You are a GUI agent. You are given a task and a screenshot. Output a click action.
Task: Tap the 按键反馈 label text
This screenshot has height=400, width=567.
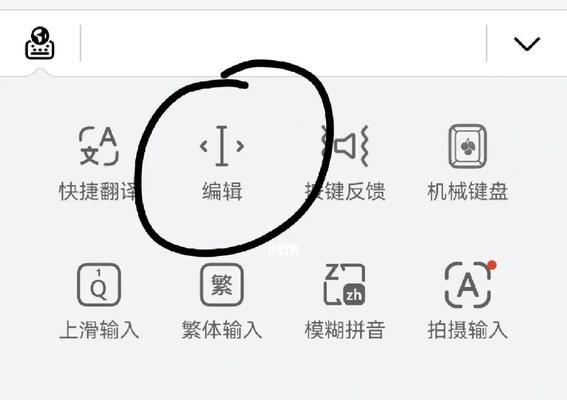(345, 191)
